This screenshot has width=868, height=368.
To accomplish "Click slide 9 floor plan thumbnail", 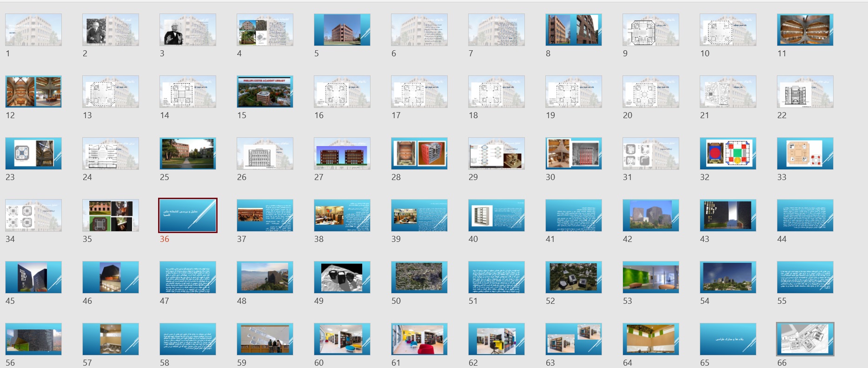I will 651,30.
